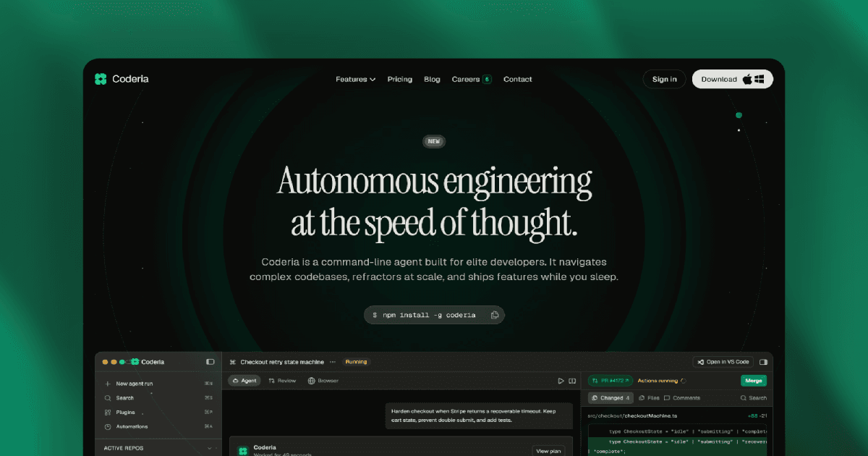The width and height of the screenshot is (868, 456).
Task: Open Pricing page from navbar
Action: (x=399, y=79)
